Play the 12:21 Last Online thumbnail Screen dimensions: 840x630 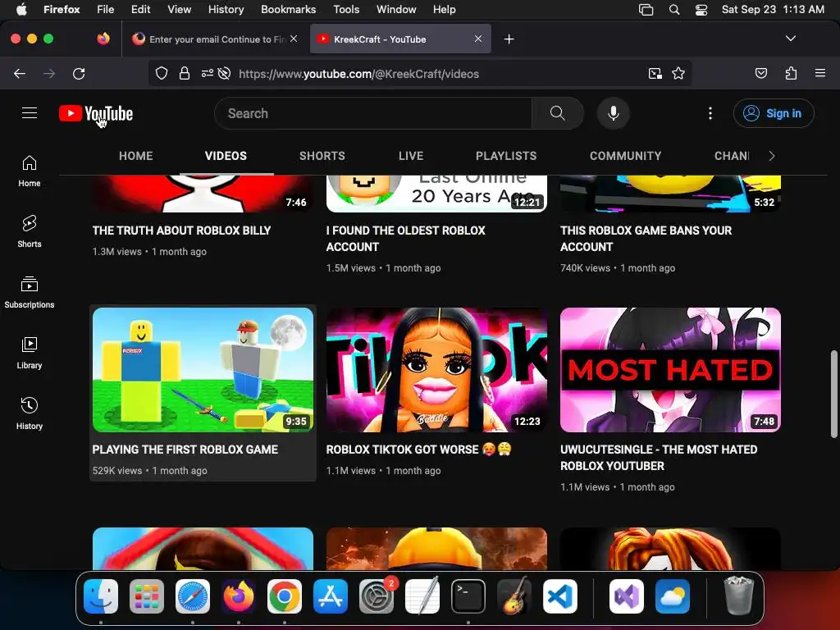(436, 194)
